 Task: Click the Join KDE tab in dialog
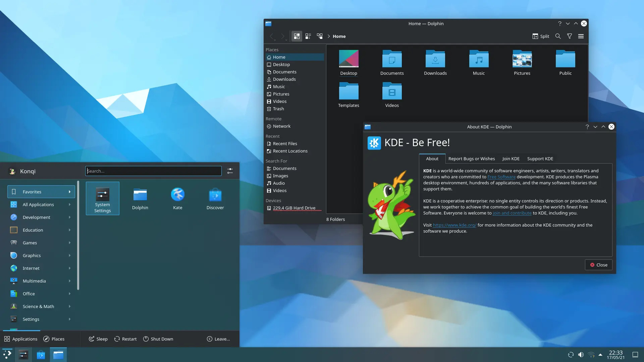[511, 158]
